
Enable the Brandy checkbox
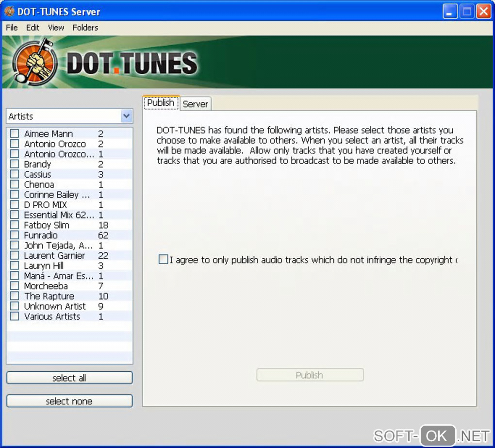pyautogui.click(x=15, y=164)
